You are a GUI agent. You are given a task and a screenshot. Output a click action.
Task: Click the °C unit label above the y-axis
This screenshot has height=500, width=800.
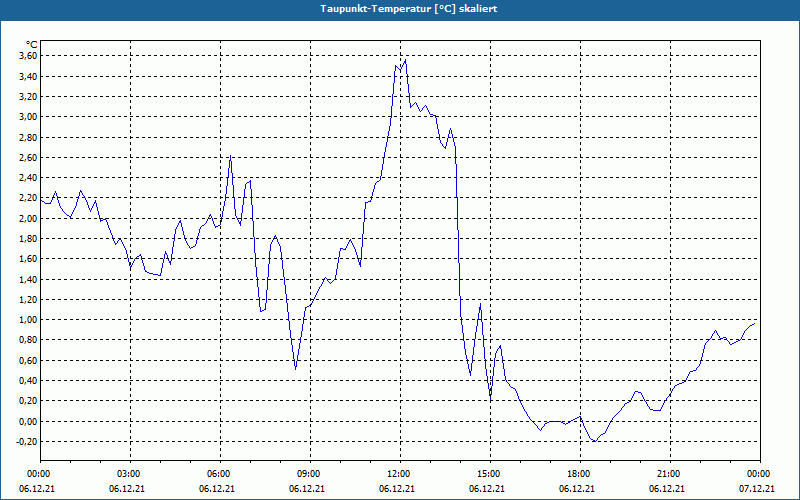(31, 45)
